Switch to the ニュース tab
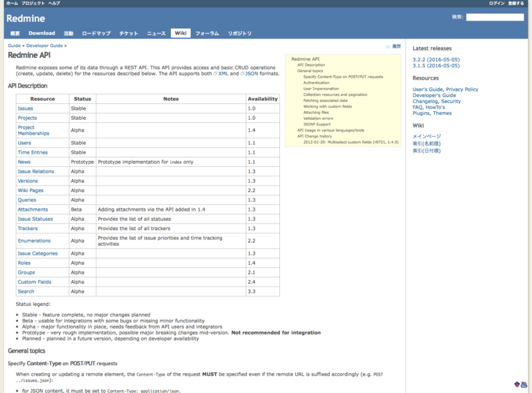This screenshot has height=393, width=532. tap(156, 33)
